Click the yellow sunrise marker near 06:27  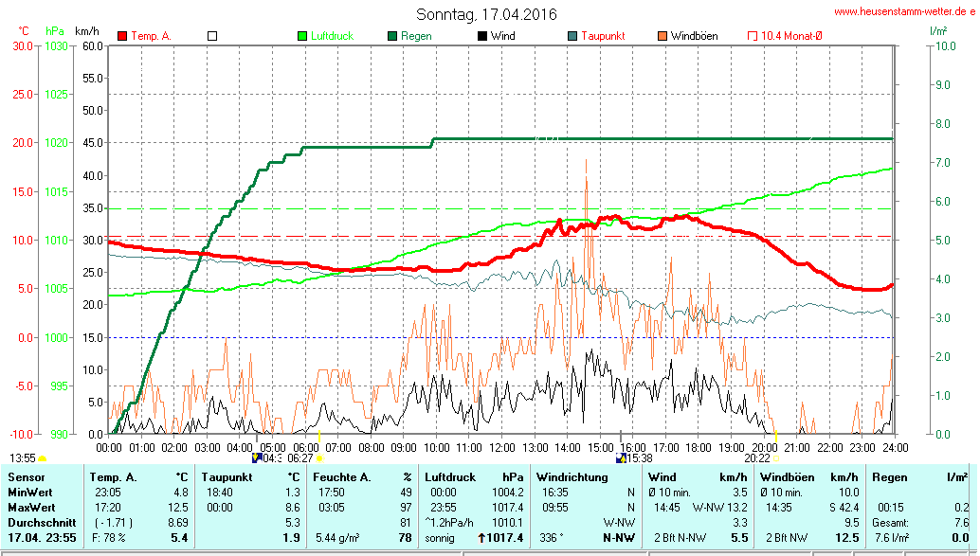(x=319, y=458)
